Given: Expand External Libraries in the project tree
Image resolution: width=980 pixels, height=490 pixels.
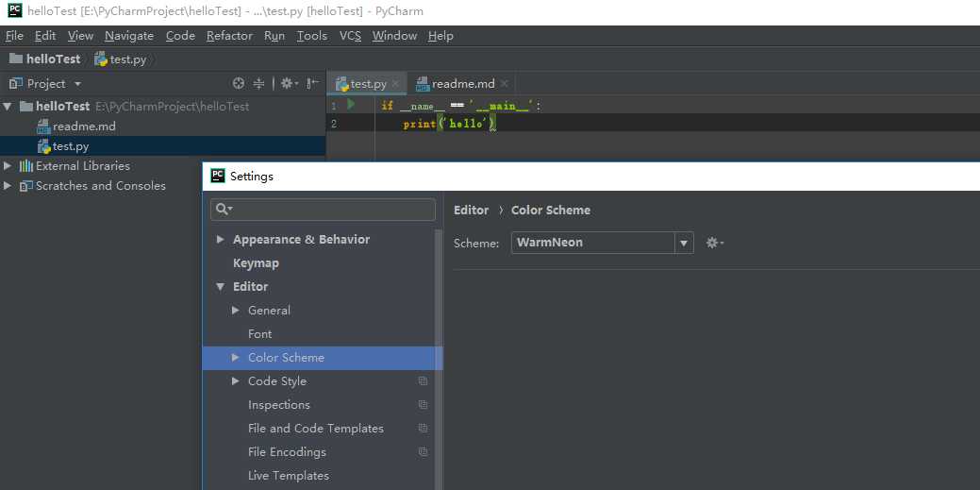Looking at the screenshot, I should (x=8, y=166).
